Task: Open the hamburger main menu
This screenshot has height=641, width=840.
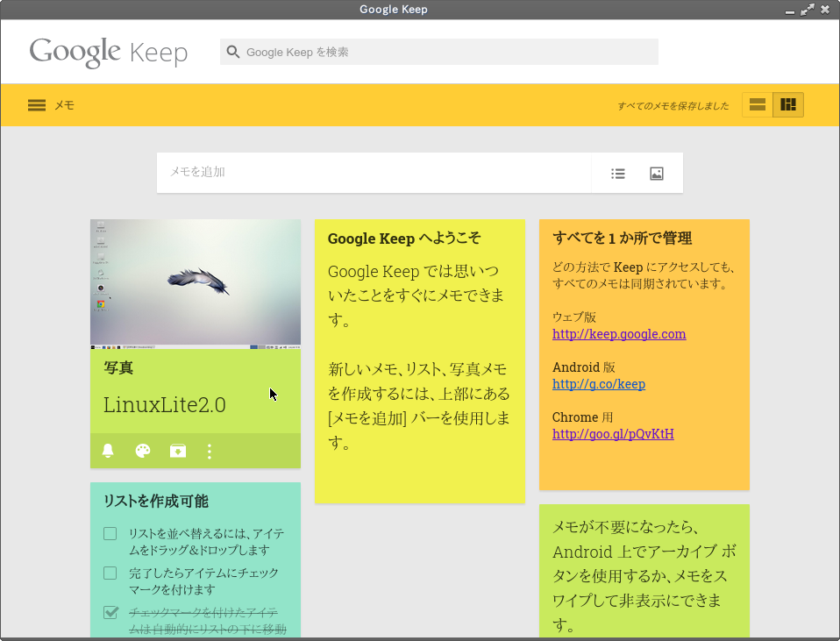Action: 37,105
